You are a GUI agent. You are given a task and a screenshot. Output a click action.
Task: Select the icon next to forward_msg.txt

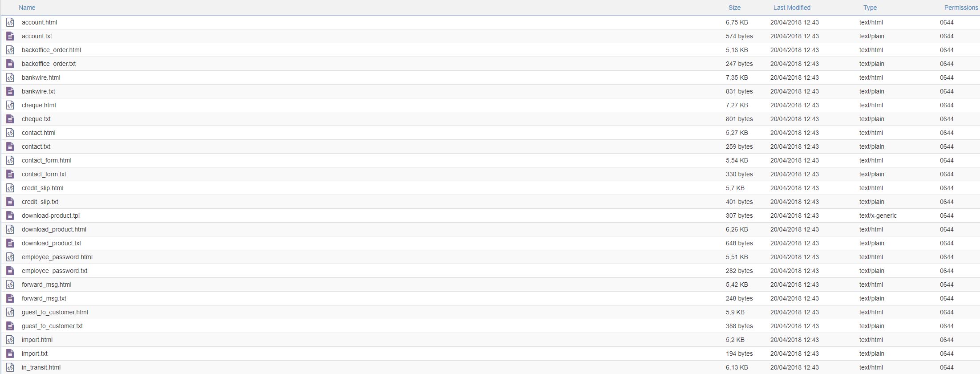[x=10, y=298]
